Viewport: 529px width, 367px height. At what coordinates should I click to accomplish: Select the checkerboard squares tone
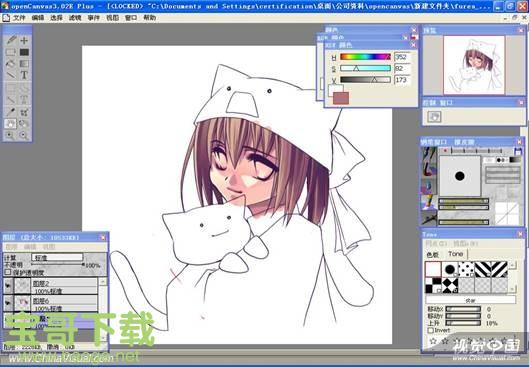click(433, 285)
